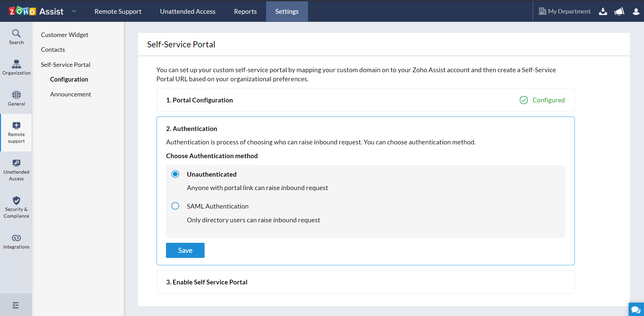This screenshot has height=316, width=644.
Task: Collapse the left sidebar menu
Action: click(x=15, y=305)
